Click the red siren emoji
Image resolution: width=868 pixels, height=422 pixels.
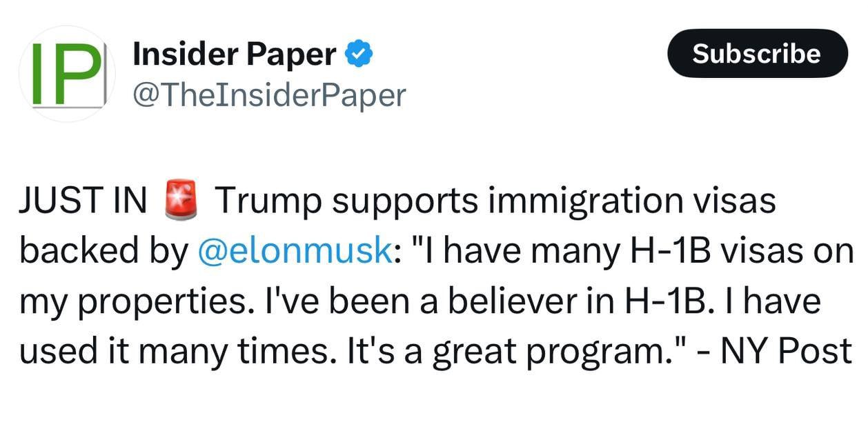[x=181, y=200]
